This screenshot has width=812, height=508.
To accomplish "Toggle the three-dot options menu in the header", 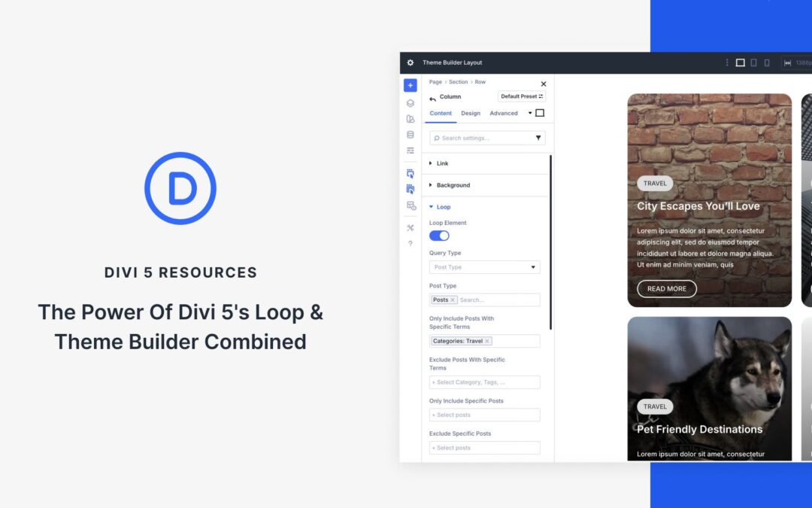I will point(726,62).
